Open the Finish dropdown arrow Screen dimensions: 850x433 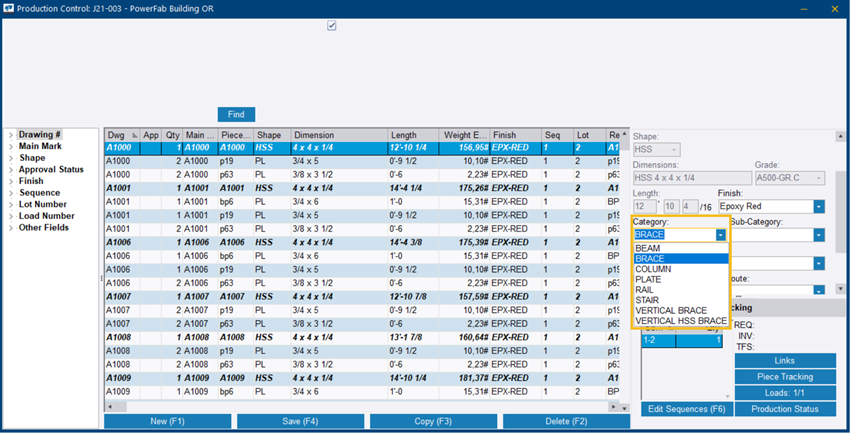[818, 207]
